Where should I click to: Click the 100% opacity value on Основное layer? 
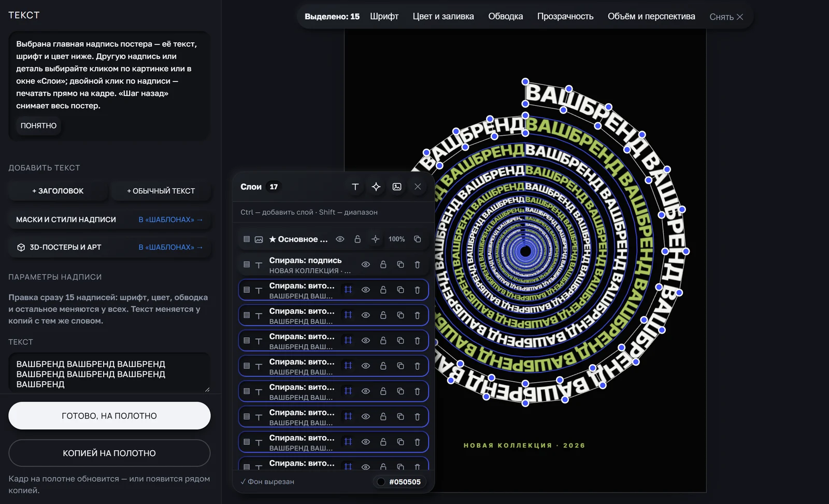[397, 239]
